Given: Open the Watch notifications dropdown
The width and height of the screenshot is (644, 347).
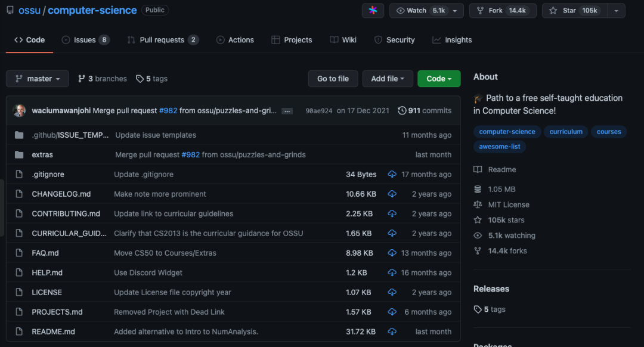Looking at the screenshot, I should pos(426,10).
